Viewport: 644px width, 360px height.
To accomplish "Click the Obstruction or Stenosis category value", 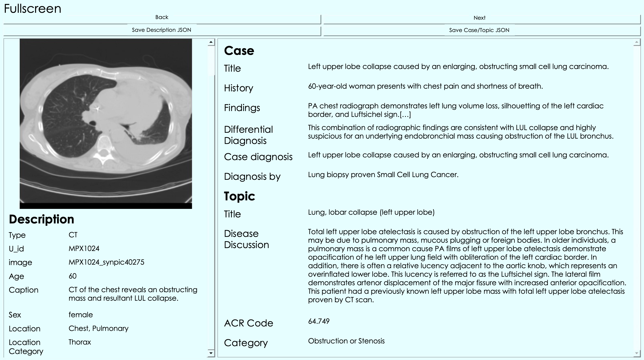I will pyautogui.click(x=346, y=341).
